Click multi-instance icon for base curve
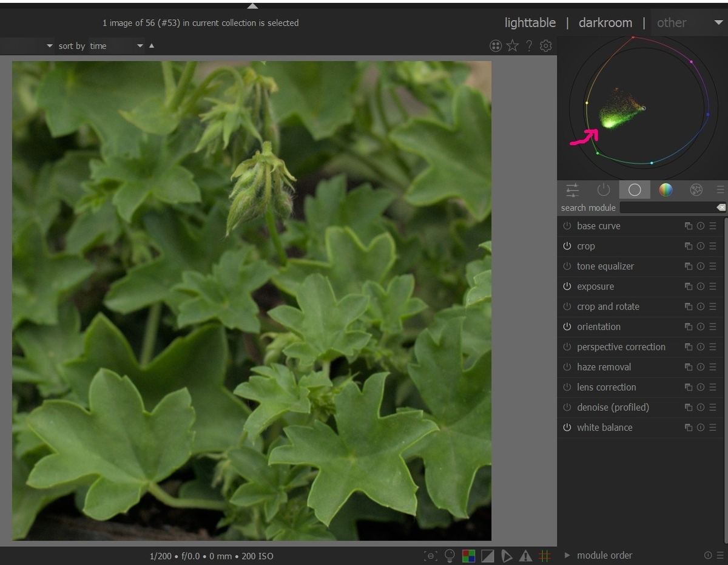728x565 pixels. tap(689, 226)
